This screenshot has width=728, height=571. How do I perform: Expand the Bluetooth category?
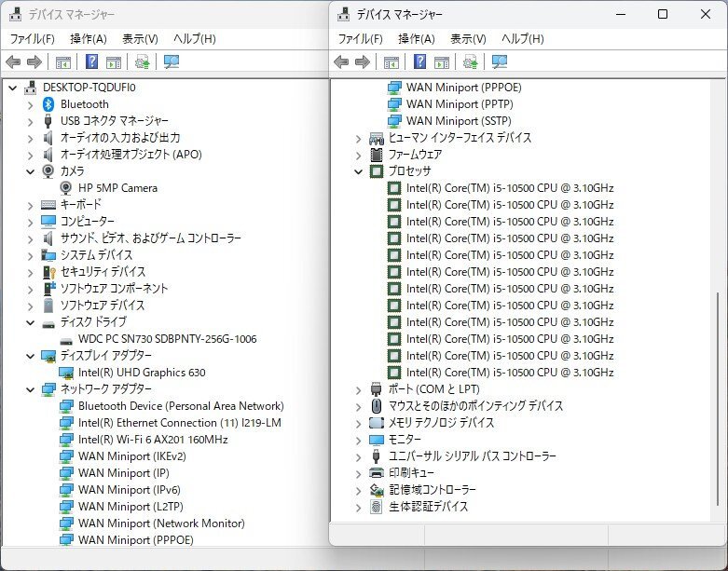30,105
